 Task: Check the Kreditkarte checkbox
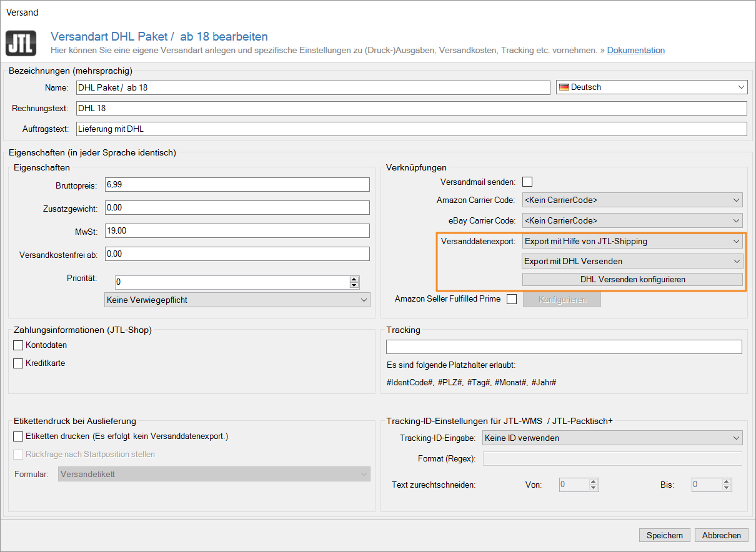(18, 363)
